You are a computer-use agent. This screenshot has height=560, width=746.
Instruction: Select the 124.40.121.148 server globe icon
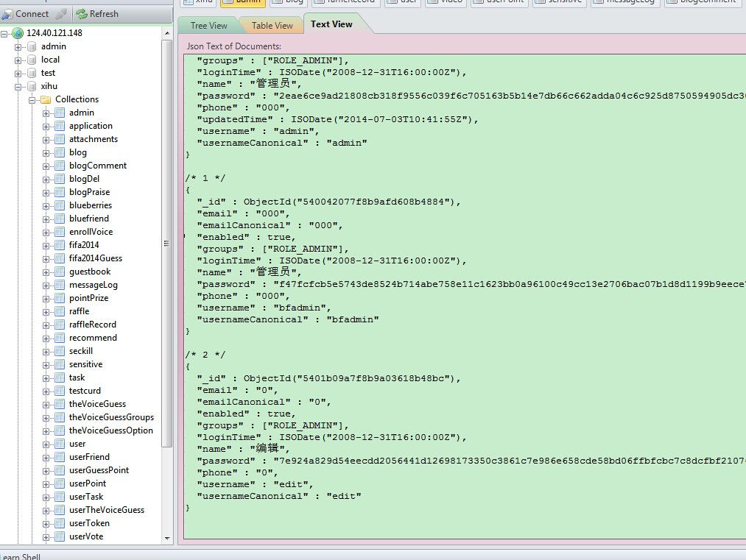18,33
